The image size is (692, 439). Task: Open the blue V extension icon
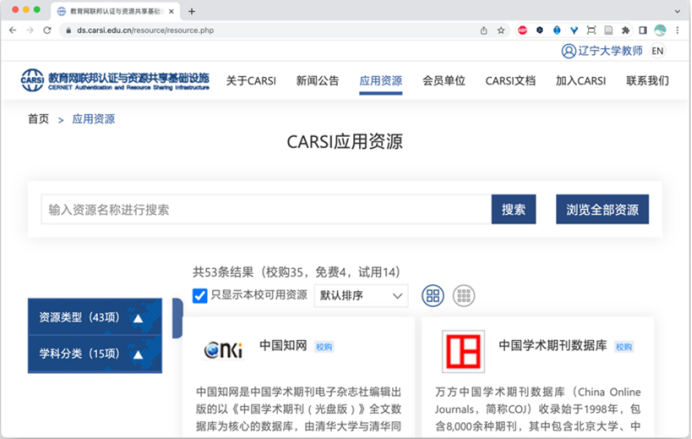[574, 30]
